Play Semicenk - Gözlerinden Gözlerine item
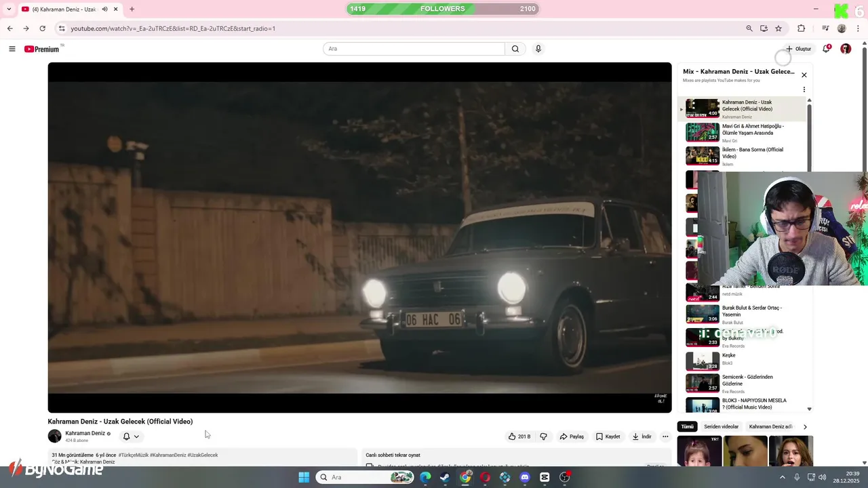The image size is (868, 488). click(x=743, y=384)
